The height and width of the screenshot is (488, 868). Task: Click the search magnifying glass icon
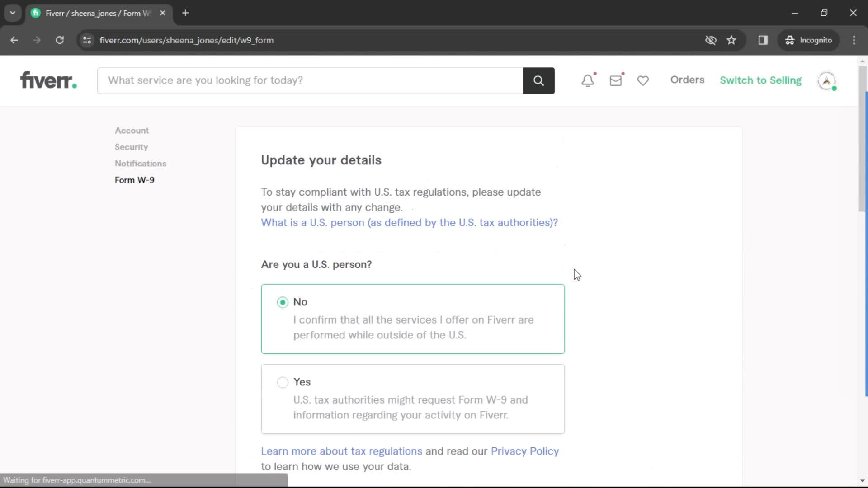click(537, 80)
